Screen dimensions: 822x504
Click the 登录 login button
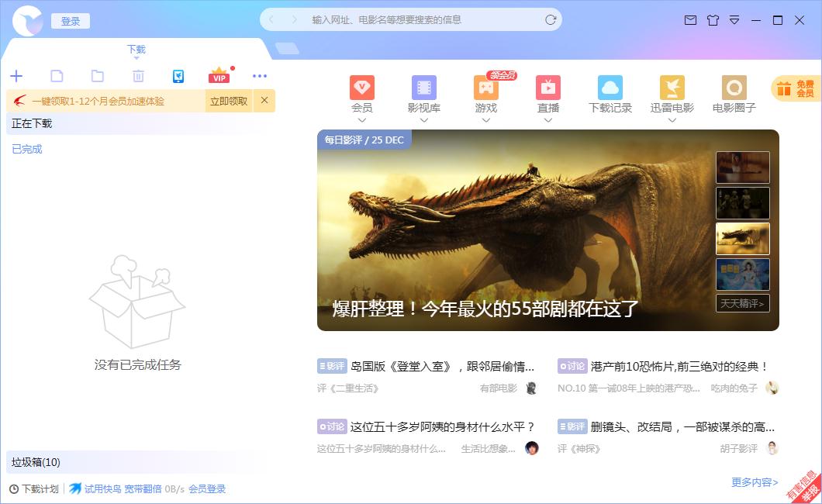pyautogui.click(x=71, y=21)
